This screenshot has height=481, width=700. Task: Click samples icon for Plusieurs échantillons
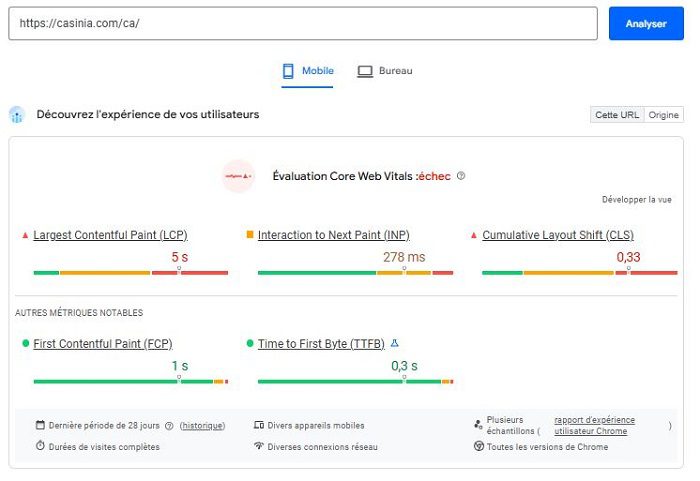pos(478,424)
